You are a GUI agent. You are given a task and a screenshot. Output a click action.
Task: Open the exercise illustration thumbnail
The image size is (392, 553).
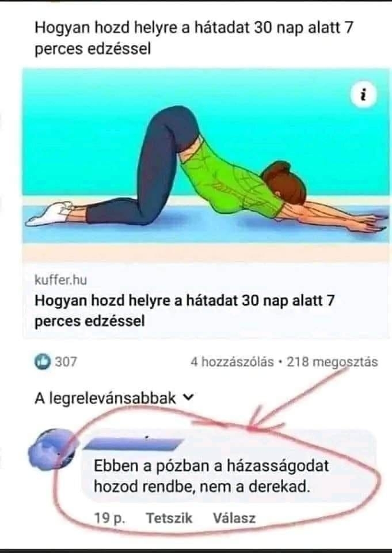[206, 165]
